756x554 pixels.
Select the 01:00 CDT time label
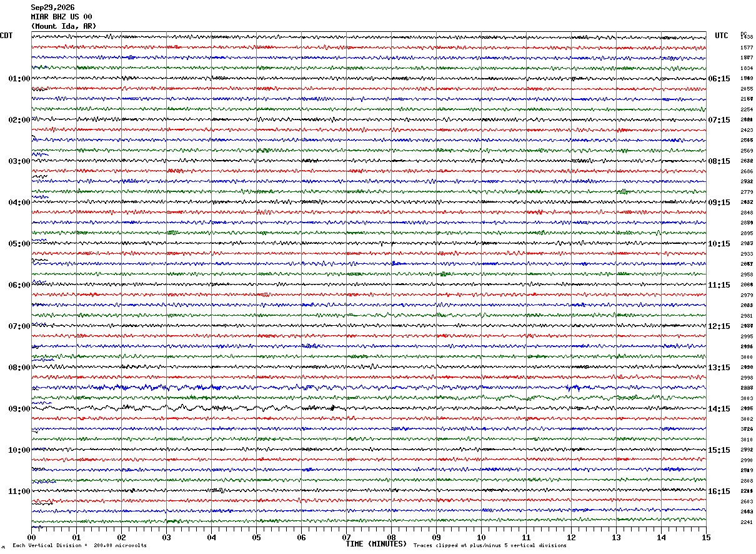(19, 79)
